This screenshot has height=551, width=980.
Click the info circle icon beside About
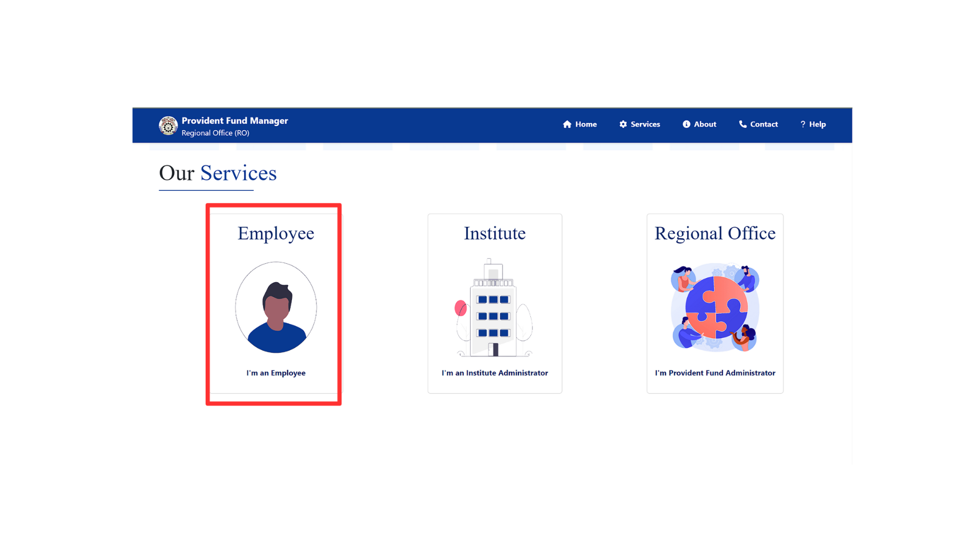click(x=687, y=124)
